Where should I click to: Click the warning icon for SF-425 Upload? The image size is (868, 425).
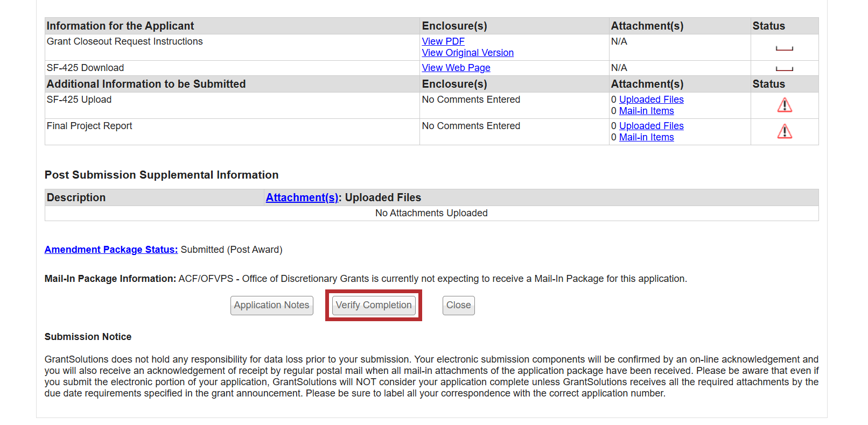pyautogui.click(x=784, y=105)
